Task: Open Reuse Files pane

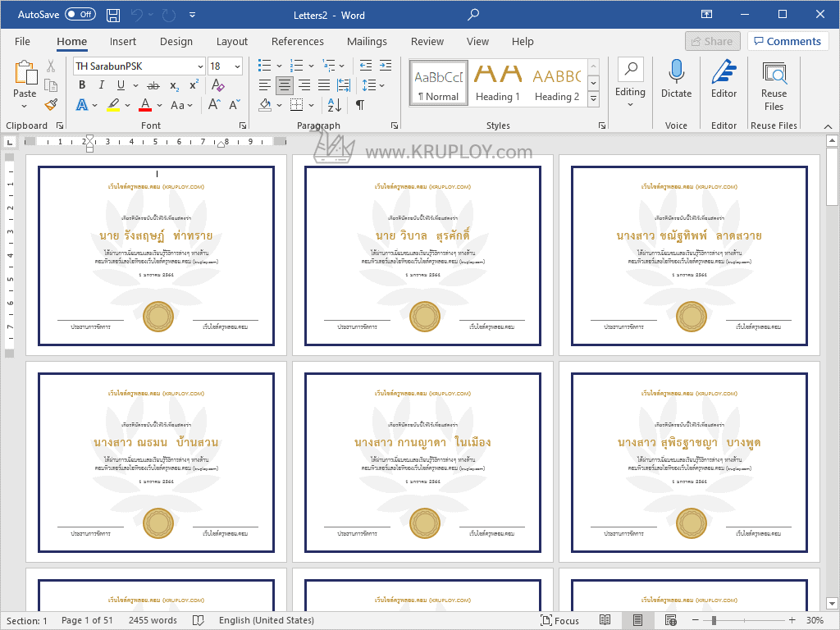Action: 774,85
